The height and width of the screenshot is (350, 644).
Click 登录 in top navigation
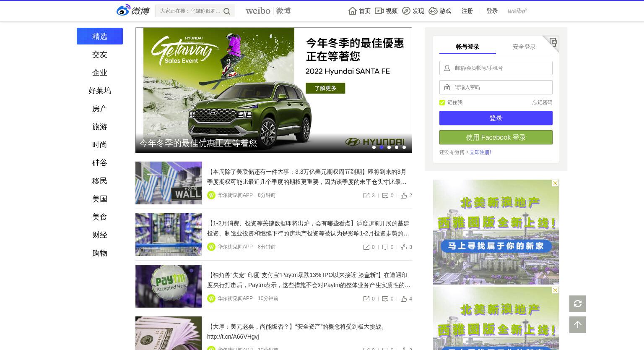492,11
